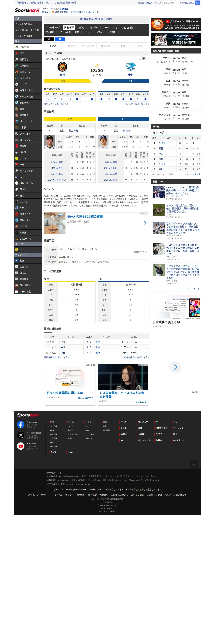This screenshot has width=215, height=644.
Task: Click the ウェブ検索 search field
Action: (x=171, y=3)
